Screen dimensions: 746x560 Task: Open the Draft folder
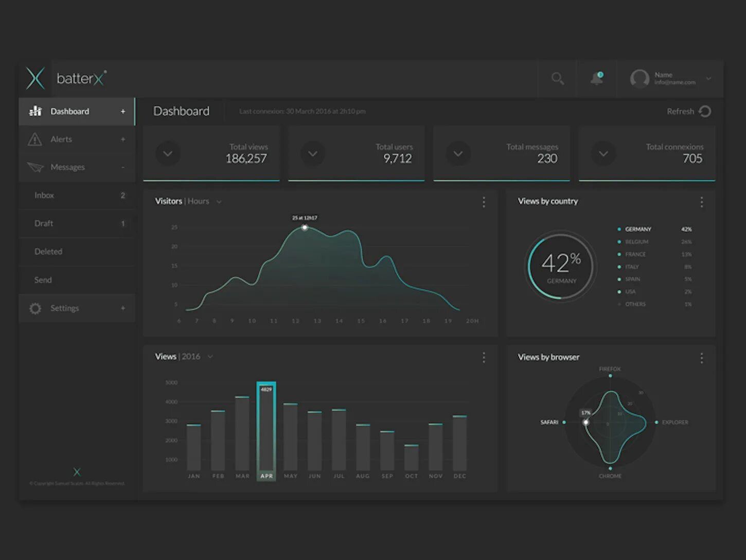77,223
